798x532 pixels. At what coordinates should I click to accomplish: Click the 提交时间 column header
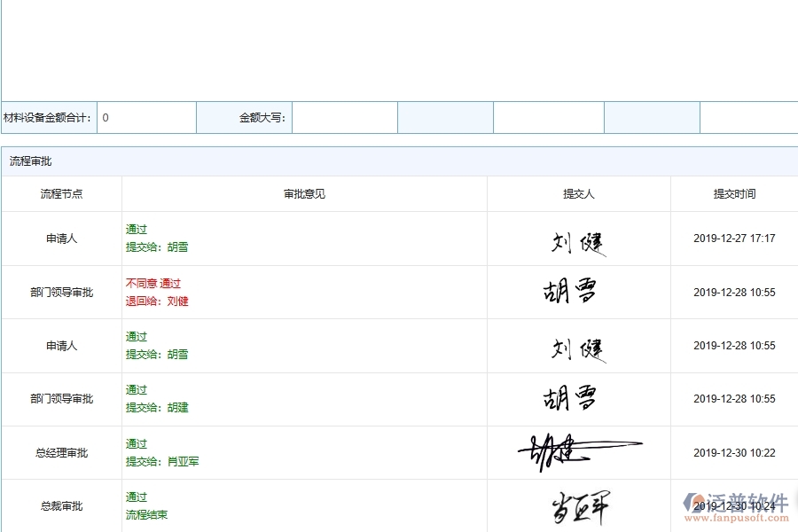pos(734,193)
